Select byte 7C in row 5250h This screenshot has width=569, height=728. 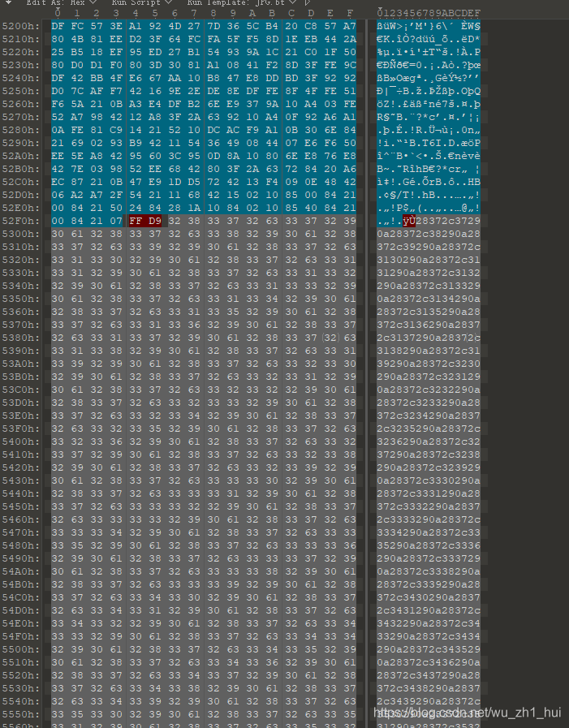pyautogui.click(x=77, y=91)
